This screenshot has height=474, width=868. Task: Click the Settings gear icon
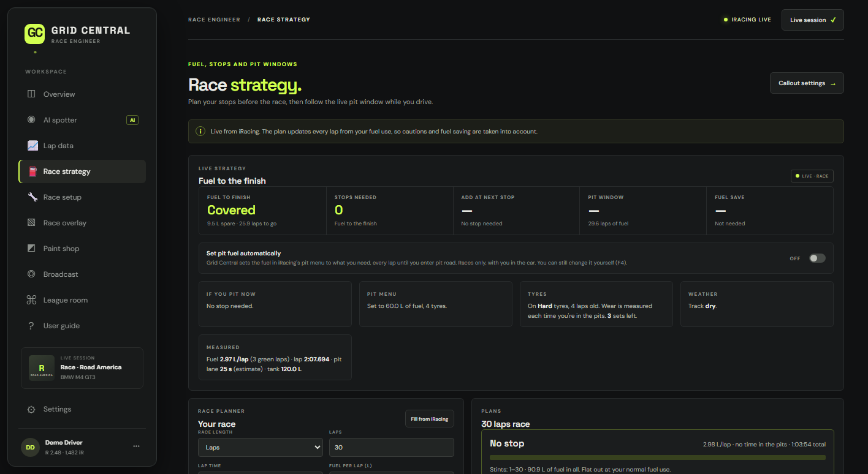click(x=32, y=409)
